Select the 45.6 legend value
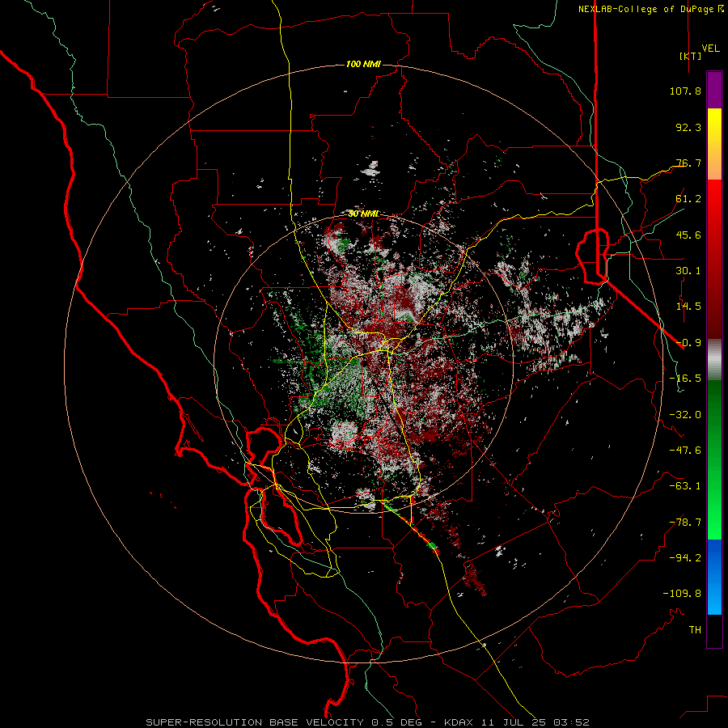The image size is (728, 728). coord(688,235)
